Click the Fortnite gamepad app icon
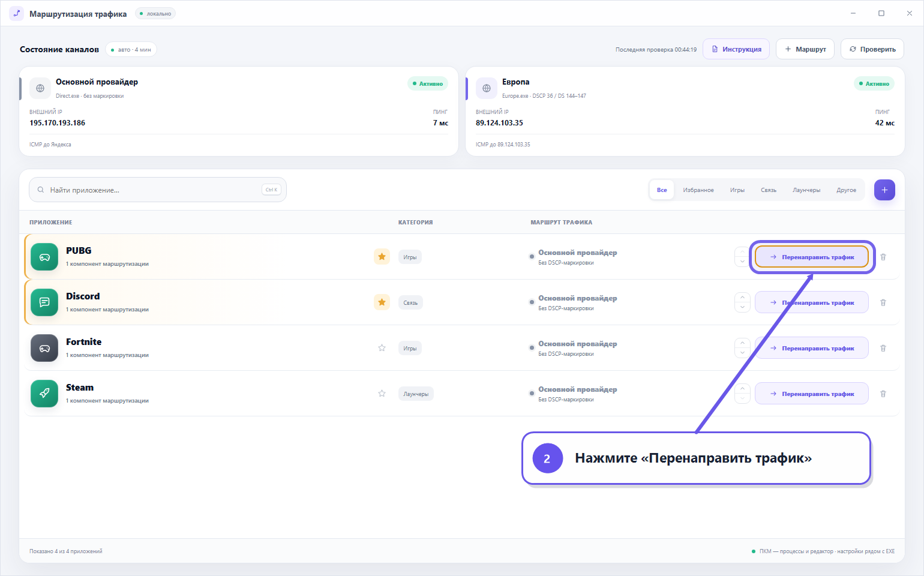 coord(44,348)
